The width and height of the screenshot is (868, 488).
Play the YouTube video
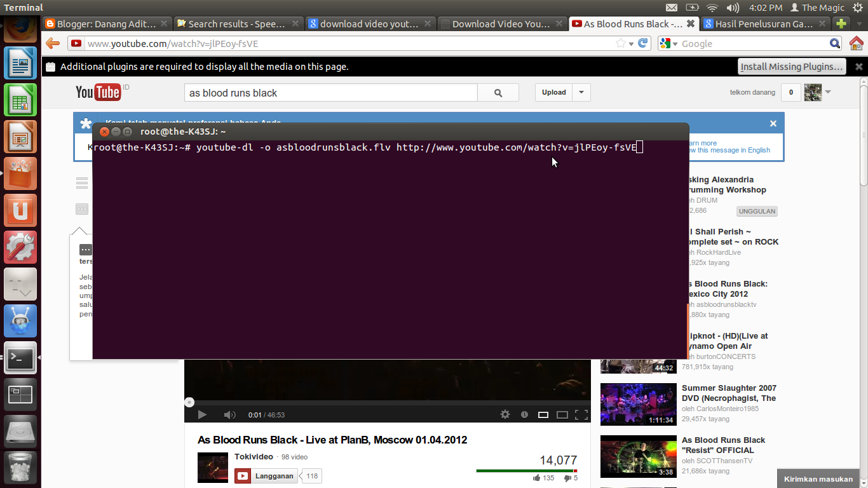coord(202,415)
